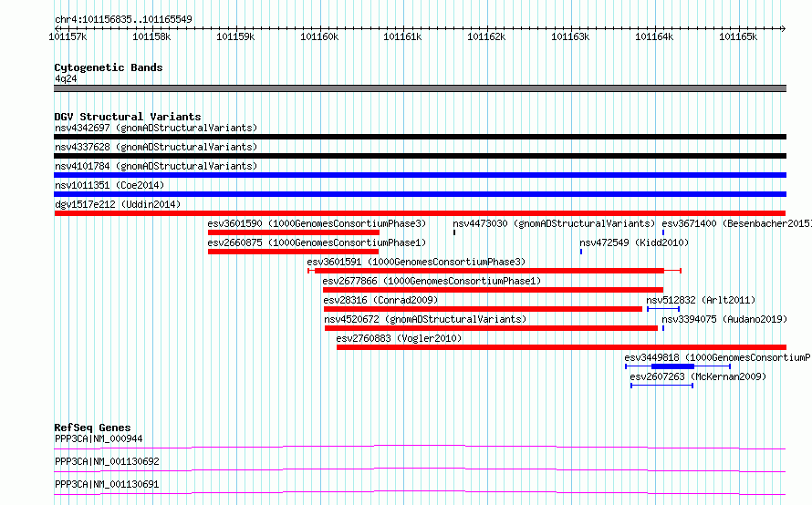
Task: Click the black bar under nsv4342697
Action: pyautogui.click(x=420, y=137)
